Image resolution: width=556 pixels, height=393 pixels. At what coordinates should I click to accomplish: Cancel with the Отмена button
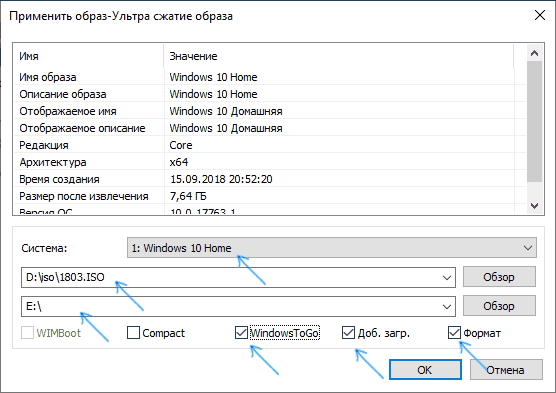click(x=506, y=370)
